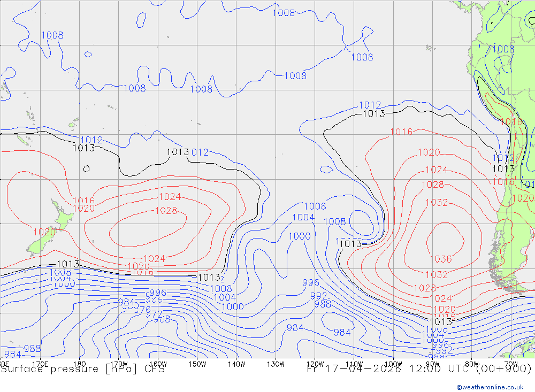Click the 976 isobar label
This screenshot has width=535, height=392.
point(142,310)
